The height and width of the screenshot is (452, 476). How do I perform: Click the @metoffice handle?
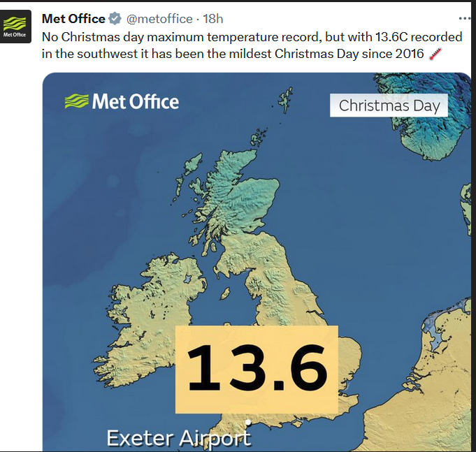(158, 19)
